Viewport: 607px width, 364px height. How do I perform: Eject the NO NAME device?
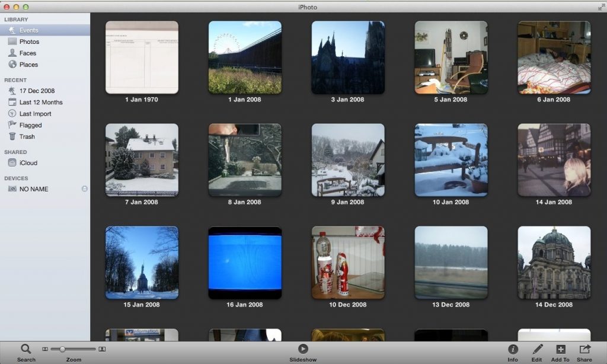point(84,189)
